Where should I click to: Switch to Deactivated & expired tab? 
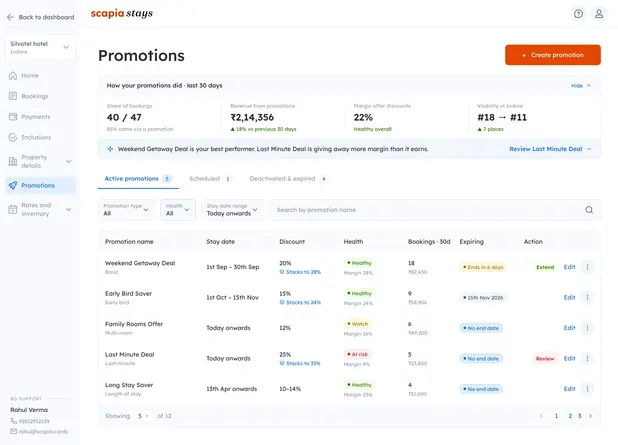(x=289, y=179)
